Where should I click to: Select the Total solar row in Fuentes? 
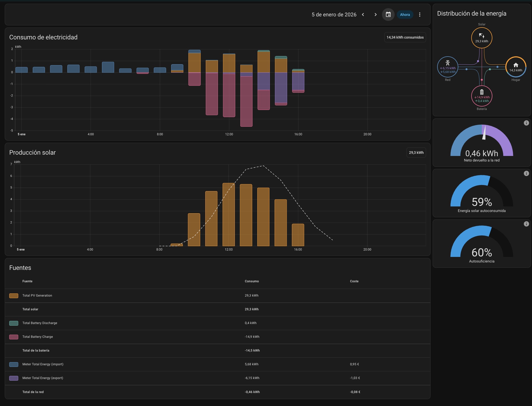(x=30, y=309)
